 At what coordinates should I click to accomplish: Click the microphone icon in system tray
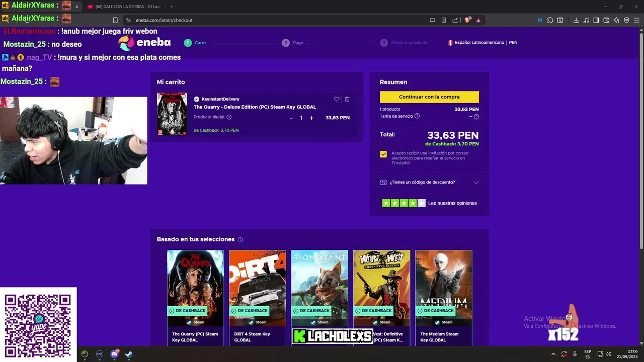point(575,354)
